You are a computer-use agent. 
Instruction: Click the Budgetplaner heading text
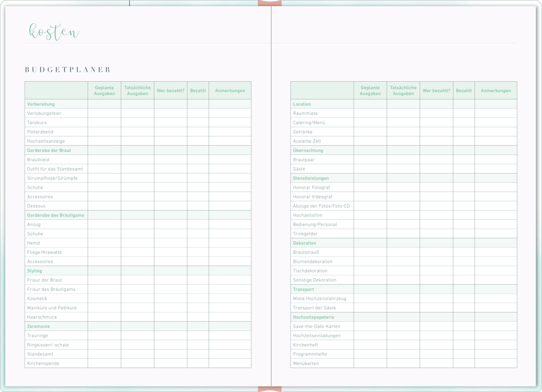68,70
